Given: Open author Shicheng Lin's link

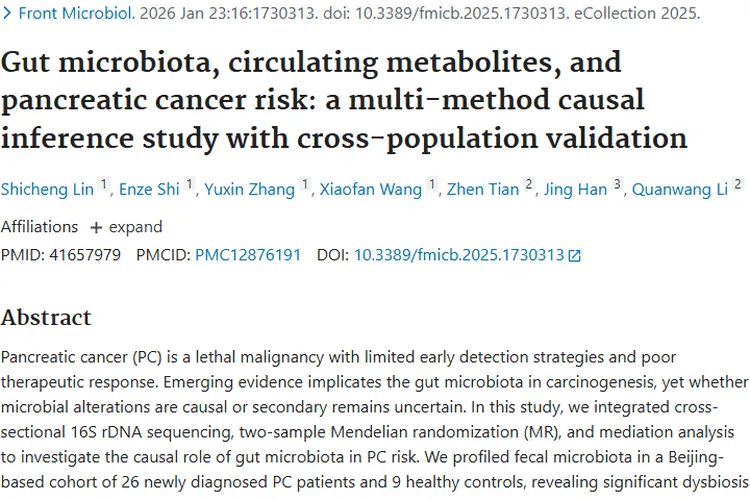Looking at the screenshot, I should point(47,189).
